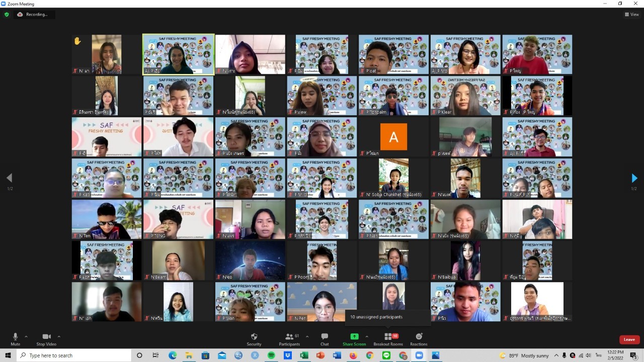644x362 pixels.
Task: Open the View layout menu
Action: pos(631,15)
